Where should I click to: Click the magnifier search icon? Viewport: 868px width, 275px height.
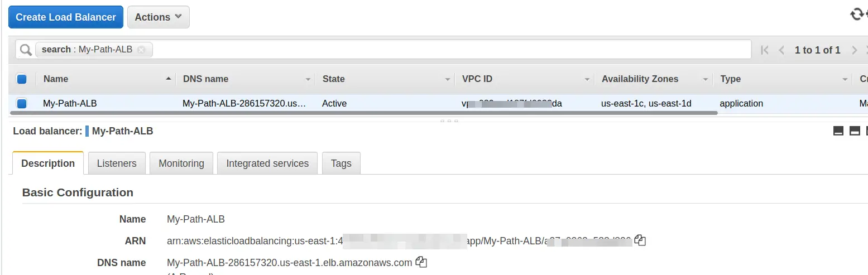[26, 50]
